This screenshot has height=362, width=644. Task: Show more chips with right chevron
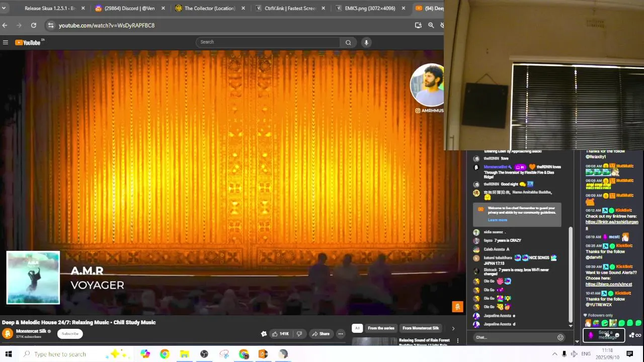(x=453, y=328)
